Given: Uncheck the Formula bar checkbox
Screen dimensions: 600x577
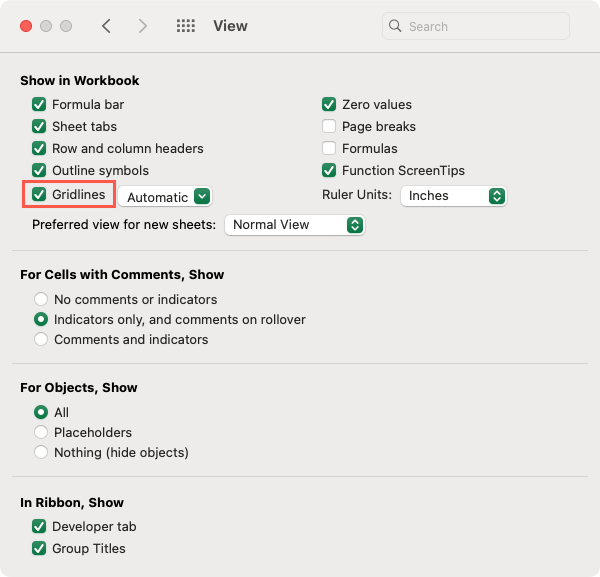Looking at the screenshot, I should click(39, 104).
